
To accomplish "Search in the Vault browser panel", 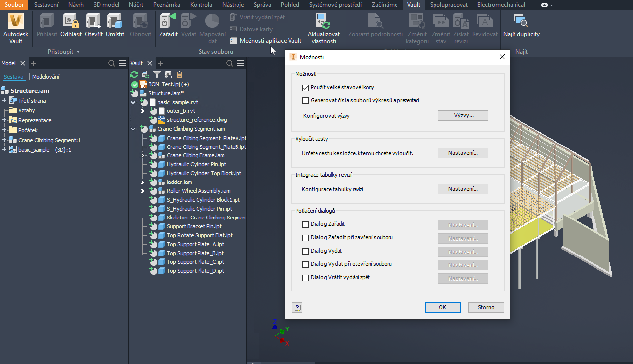I will point(230,63).
